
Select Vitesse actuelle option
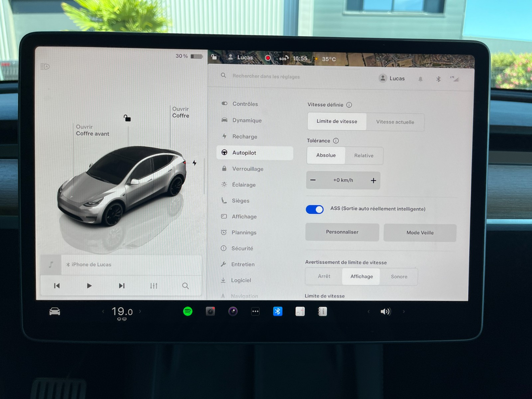[395, 122]
